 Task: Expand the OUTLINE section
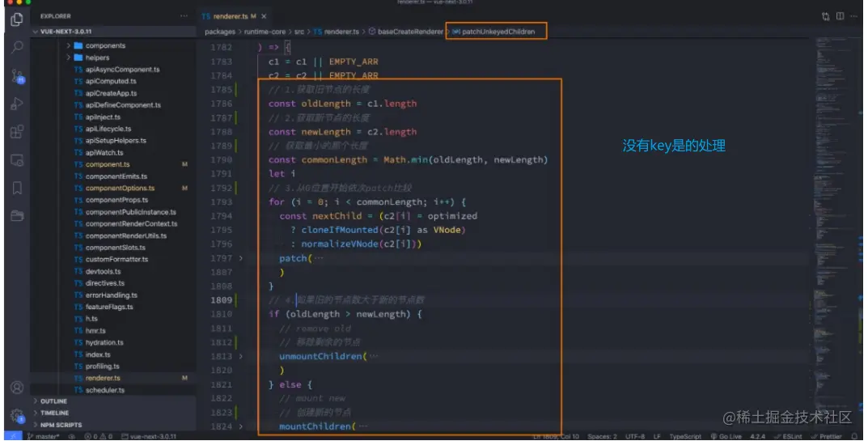tap(36, 401)
